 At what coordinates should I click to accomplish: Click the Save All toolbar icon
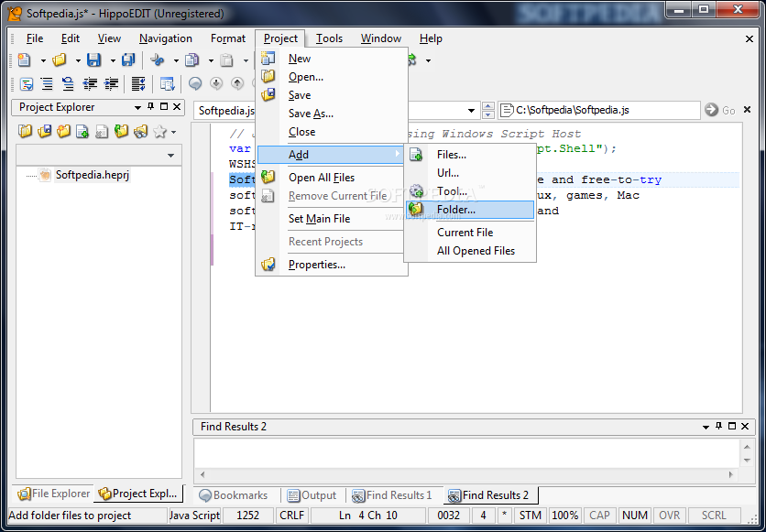point(128,60)
